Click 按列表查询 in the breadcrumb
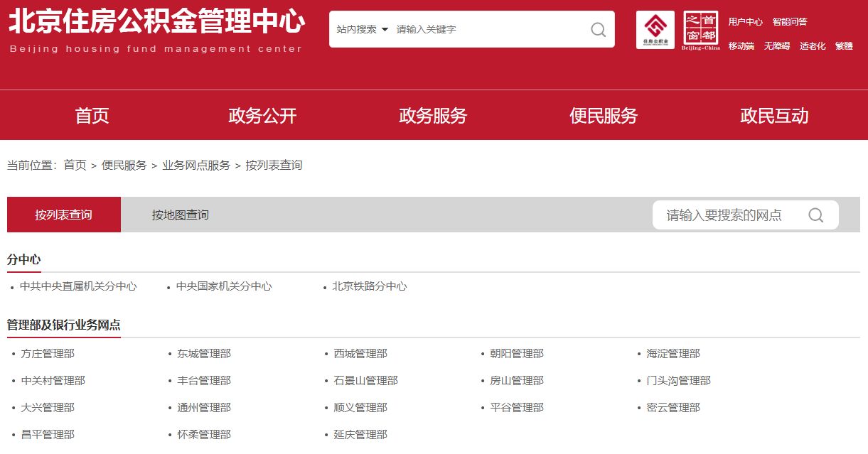This screenshot has height=454, width=868. click(274, 165)
